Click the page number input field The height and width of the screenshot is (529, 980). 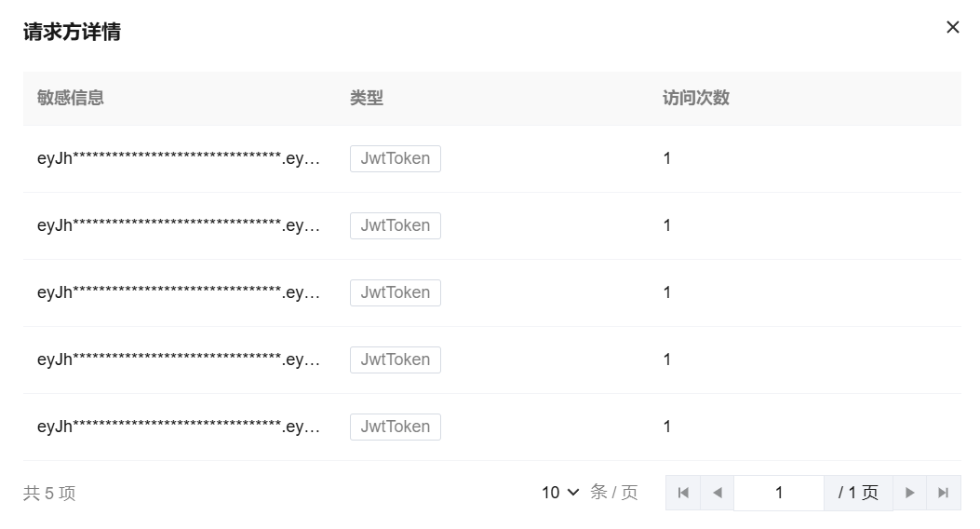(779, 493)
